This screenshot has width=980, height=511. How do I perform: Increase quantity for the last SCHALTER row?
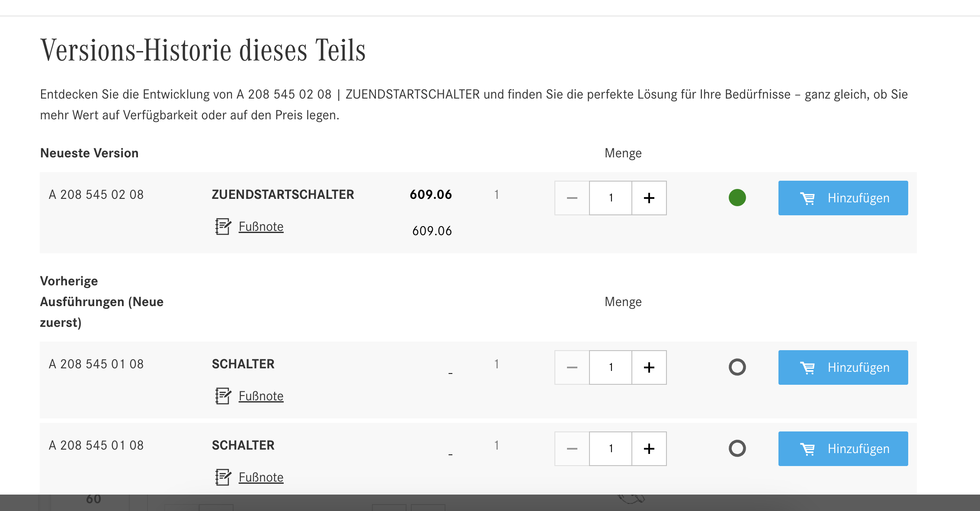tap(649, 449)
